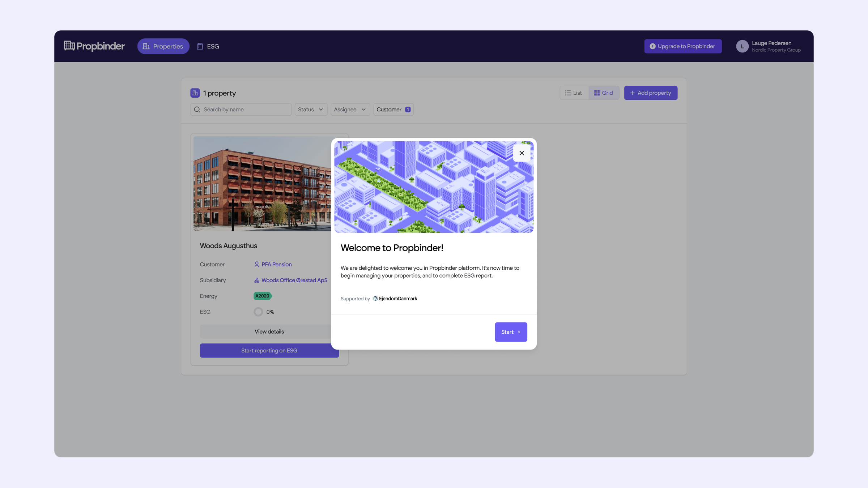This screenshot has width=868, height=488.
Task: Click the 1 property heading
Action: coord(220,93)
